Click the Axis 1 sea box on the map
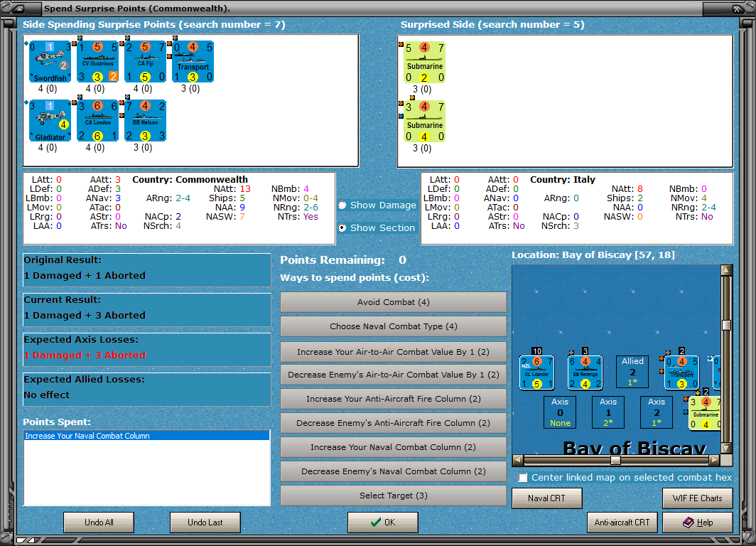756x546 pixels. click(608, 412)
